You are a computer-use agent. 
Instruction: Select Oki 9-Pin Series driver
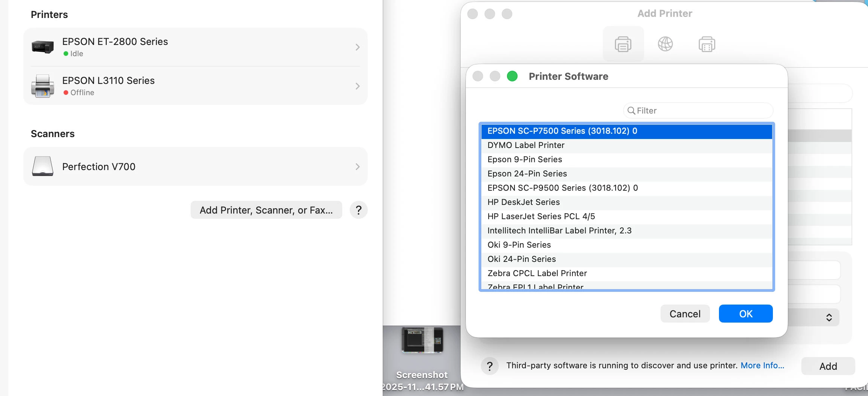click(627, 245)
